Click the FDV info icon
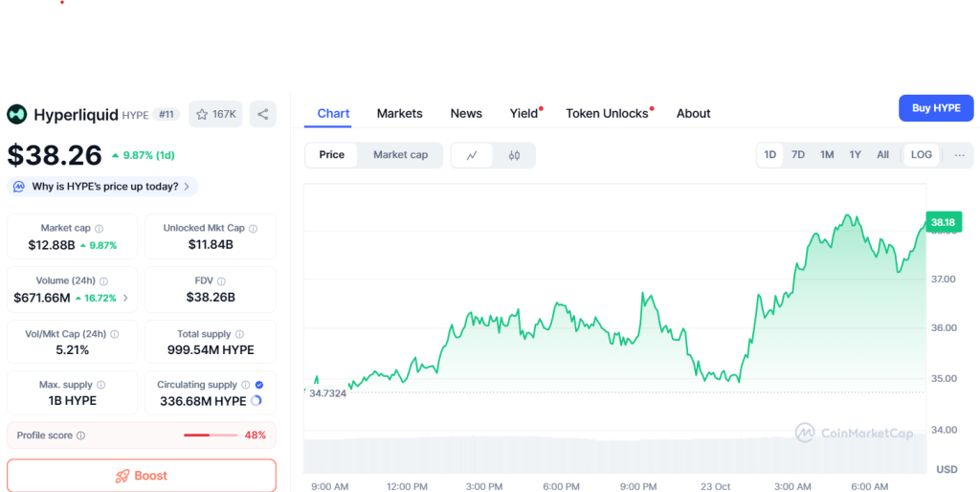980x492 pixels. [x=221, y=281]
